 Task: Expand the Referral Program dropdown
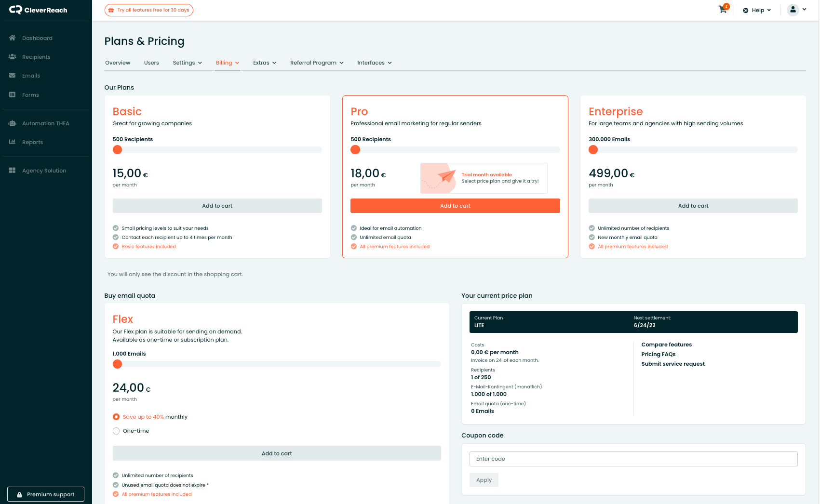coord(317,63)
